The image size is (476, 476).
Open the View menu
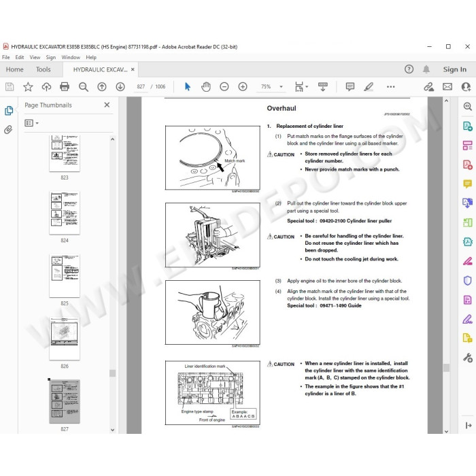35,57
